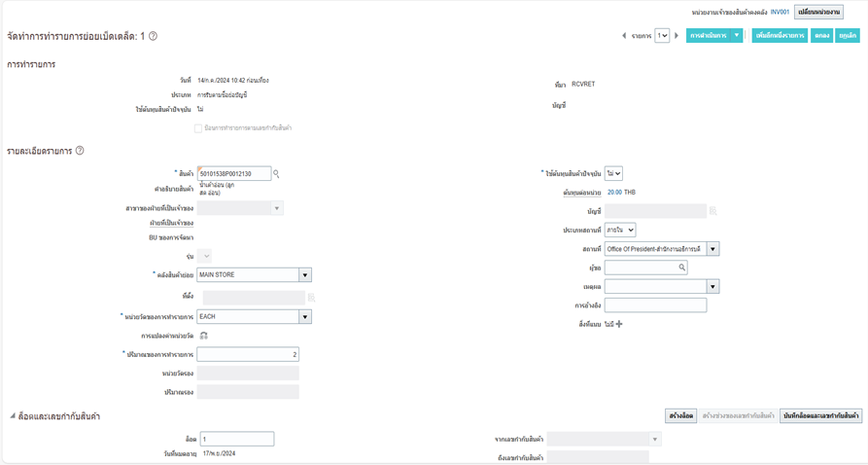Click the RCVRET source value
Screen dimensions: 868x465
583,85
